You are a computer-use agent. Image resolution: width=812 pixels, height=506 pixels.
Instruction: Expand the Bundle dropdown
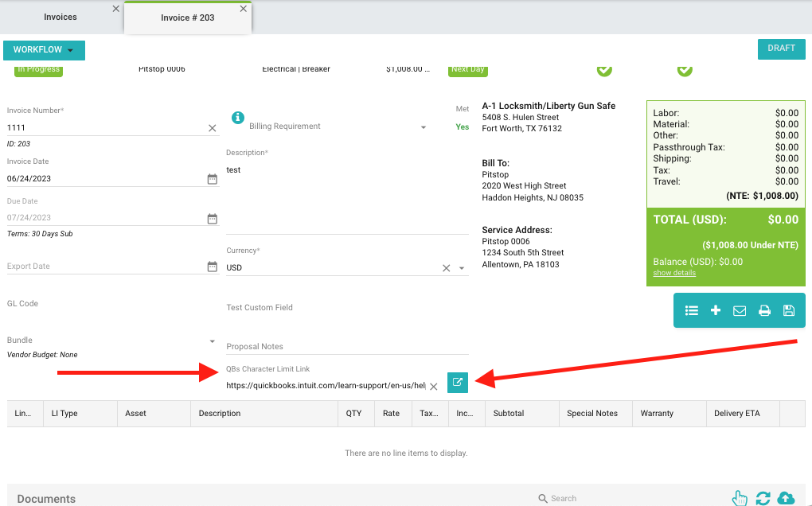pyautogui.click(x=212, y=341)
